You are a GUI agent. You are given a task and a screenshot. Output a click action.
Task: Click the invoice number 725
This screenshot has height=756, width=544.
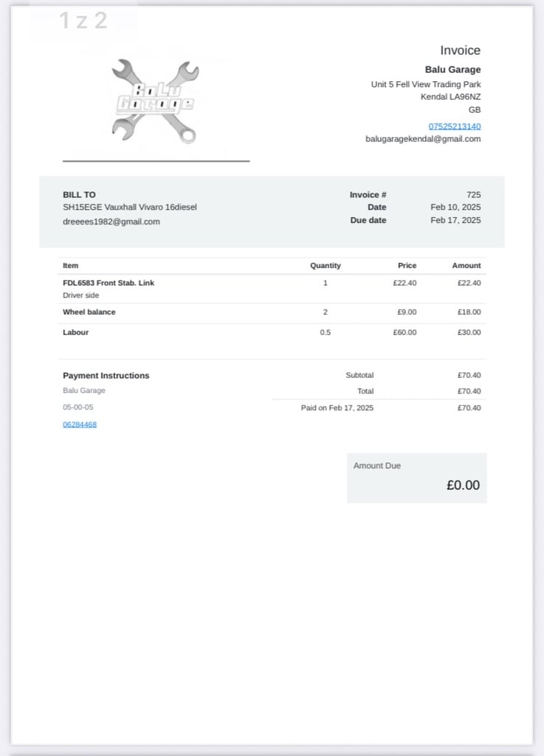point(474,195)
